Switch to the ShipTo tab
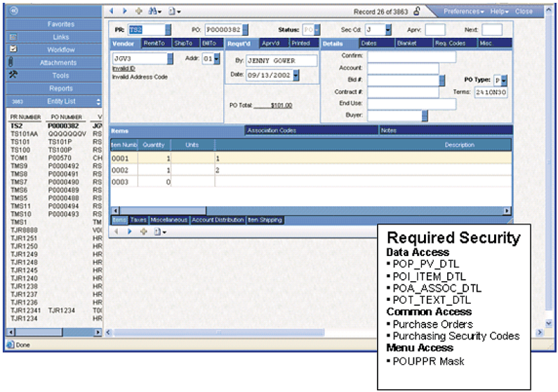The width and height of the screenshot is (558, 392). tap(183, 43)
